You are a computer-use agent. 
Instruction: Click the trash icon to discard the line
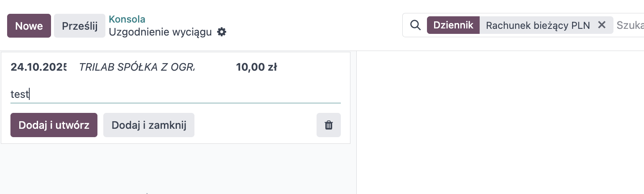[x=329, y=125]
